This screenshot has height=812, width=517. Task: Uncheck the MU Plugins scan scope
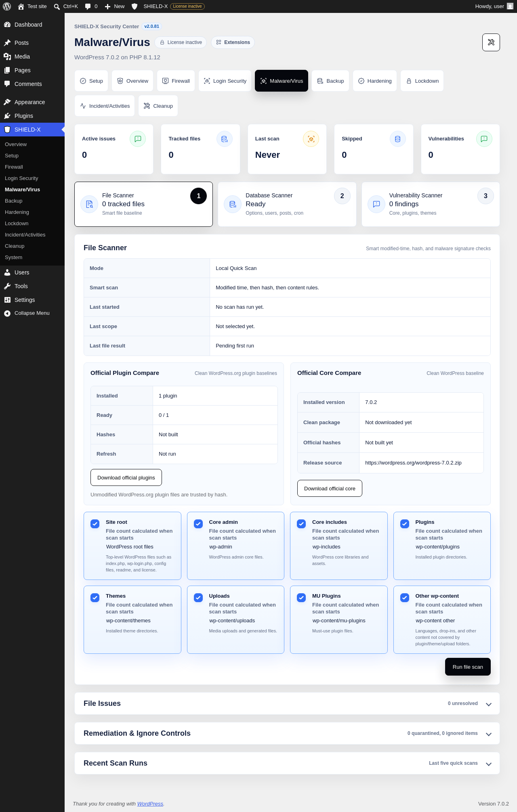tap(301, 598)
